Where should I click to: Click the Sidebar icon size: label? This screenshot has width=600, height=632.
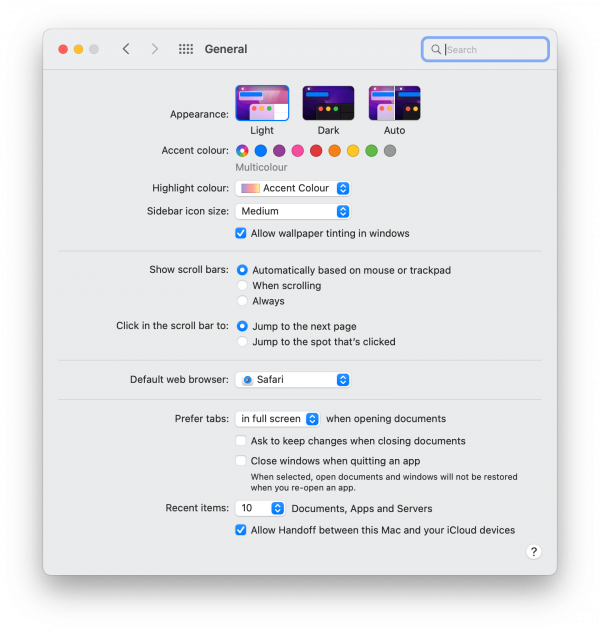coord(188,211)
